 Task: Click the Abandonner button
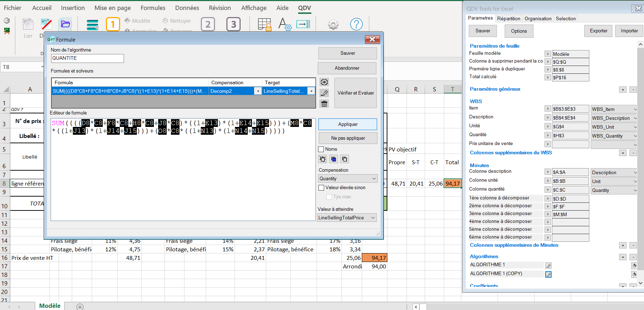click(347, 68)
